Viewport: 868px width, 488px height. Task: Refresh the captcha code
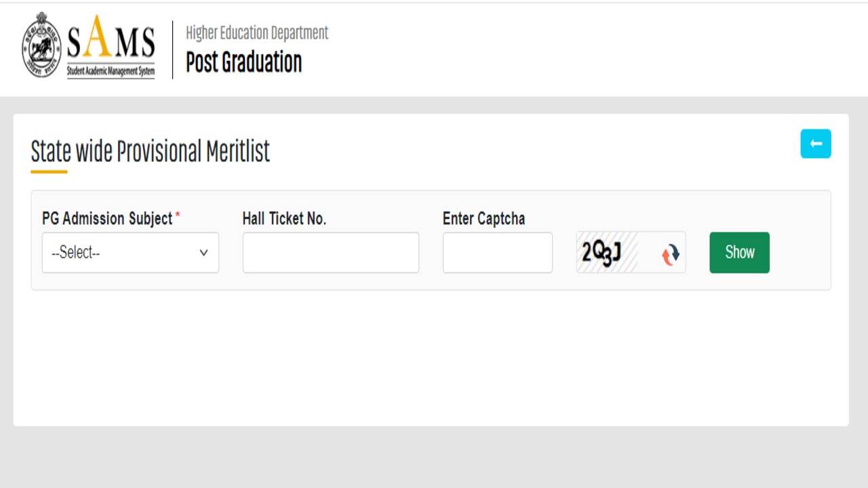click(x=670, y=253)
